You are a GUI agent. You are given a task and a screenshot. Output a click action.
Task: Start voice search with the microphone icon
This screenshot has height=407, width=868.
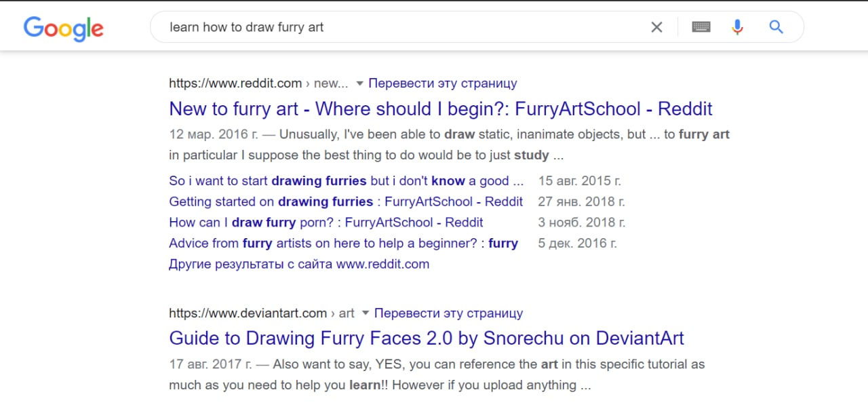pyautogui.click(x=738, y=27)
